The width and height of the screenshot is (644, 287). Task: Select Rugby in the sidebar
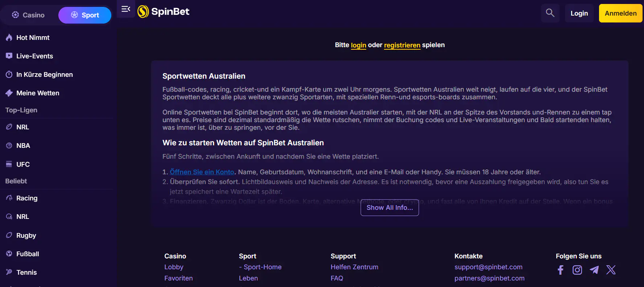pyautogui.click(x=21, y=236)
